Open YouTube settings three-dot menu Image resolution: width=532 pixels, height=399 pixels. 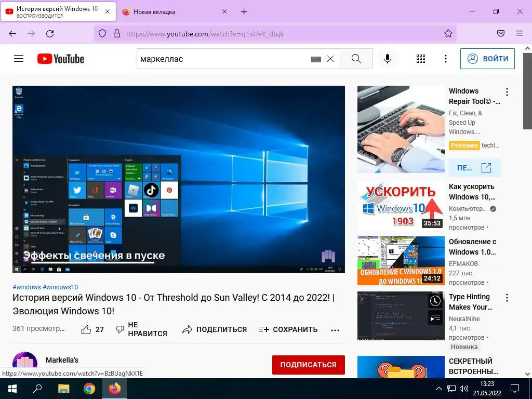pos(445,59)
